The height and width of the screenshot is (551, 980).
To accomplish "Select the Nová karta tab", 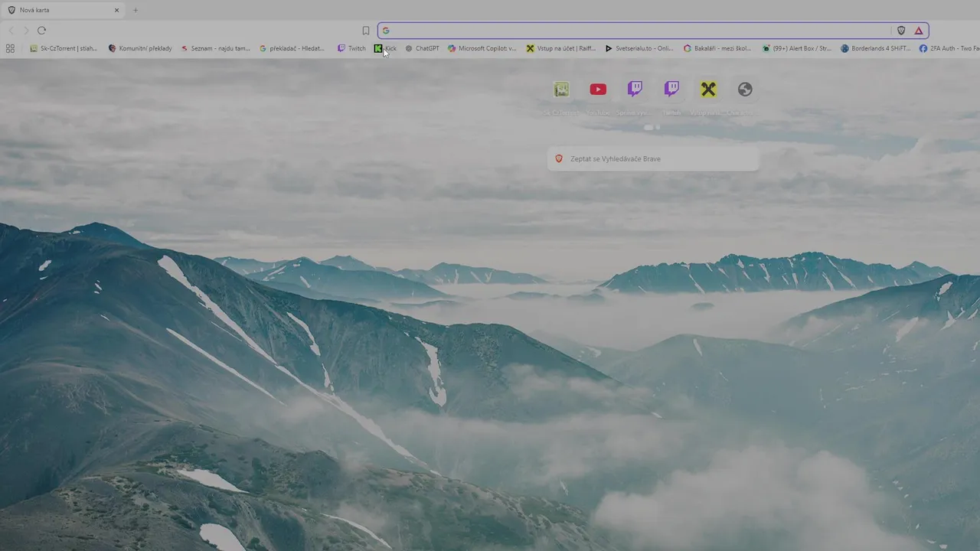I will (x=63, y=10).
